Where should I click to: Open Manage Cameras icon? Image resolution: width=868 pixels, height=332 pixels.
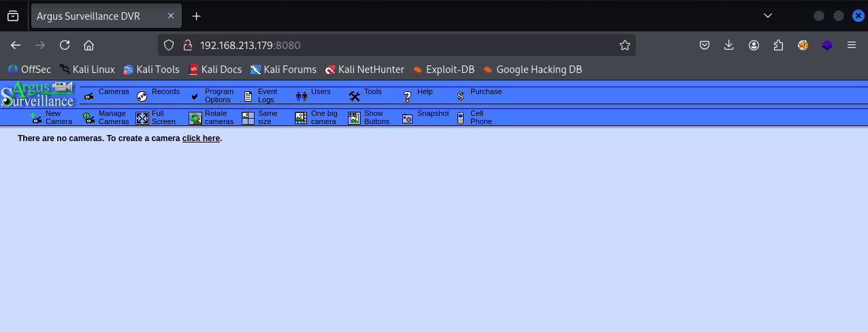[89, 118]
